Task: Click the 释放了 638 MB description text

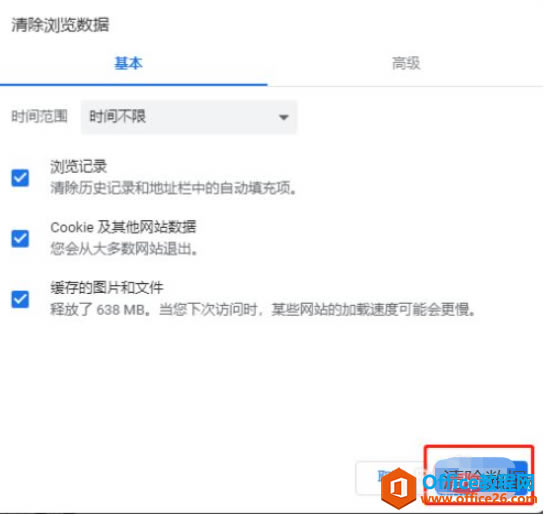Action: point(263,309)
